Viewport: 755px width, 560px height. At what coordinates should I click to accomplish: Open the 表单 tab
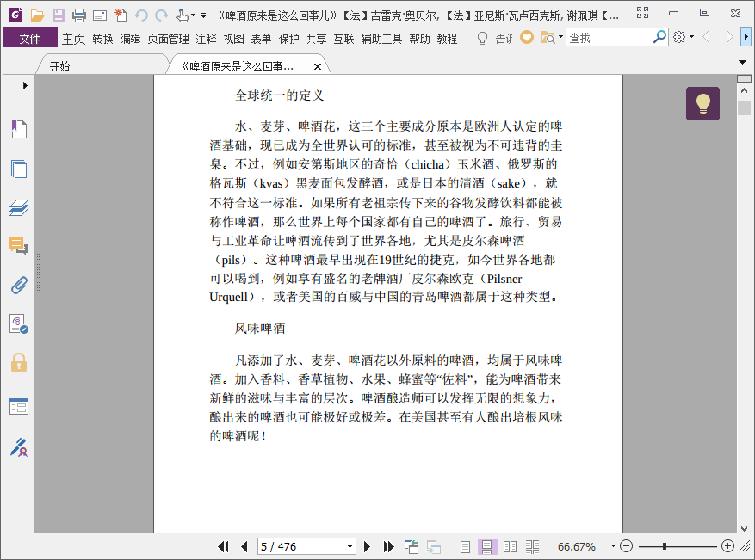coord(261,39)
